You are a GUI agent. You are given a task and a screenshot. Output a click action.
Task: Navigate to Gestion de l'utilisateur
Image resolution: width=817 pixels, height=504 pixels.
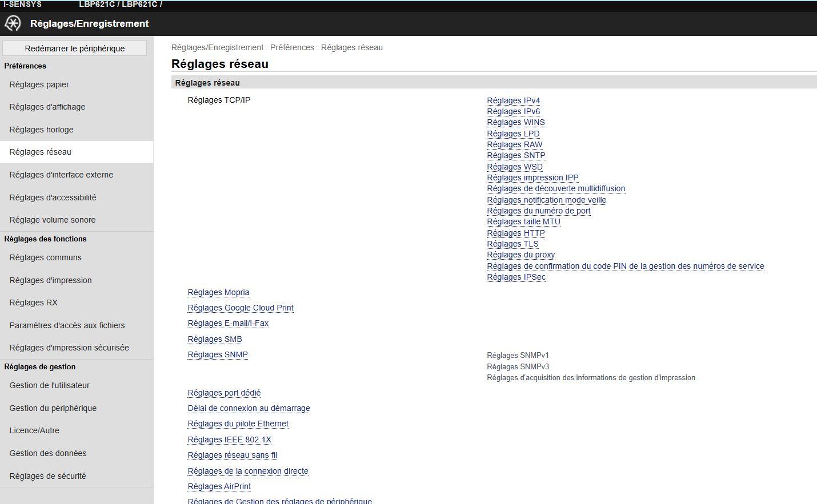pyautogui.click(x=50, y=385)
